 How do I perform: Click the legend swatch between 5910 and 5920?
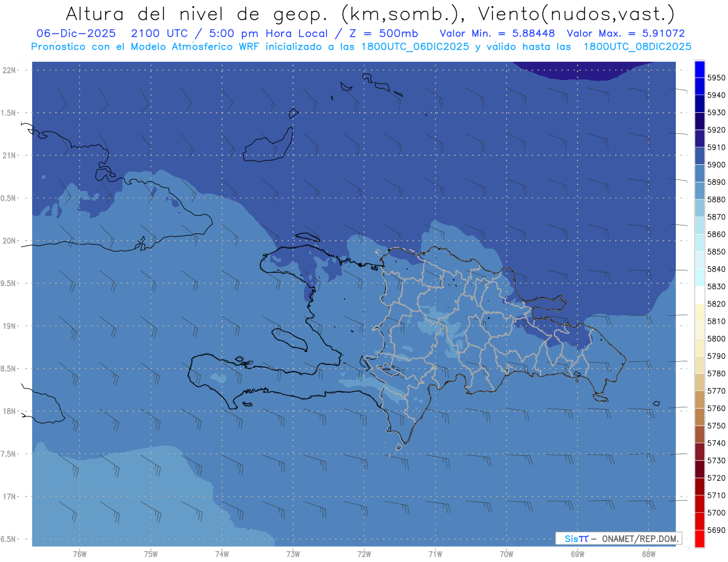click(x=699, y=138)
